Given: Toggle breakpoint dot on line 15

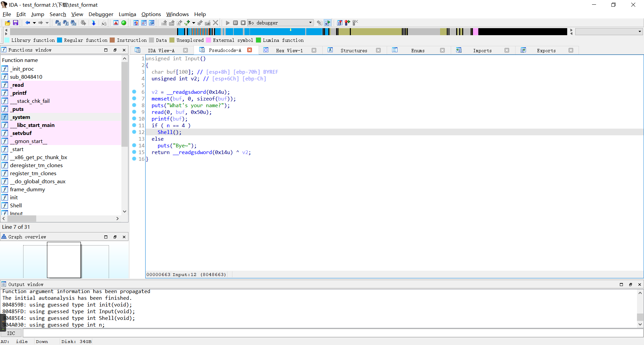Looking at the screenshot, I should coord(134,152).
